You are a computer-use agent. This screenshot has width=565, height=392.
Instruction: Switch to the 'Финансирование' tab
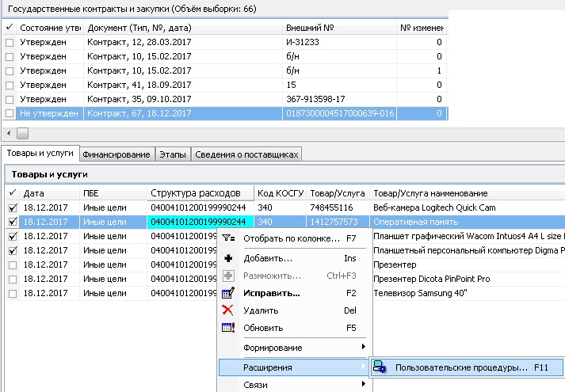(116, 154)
